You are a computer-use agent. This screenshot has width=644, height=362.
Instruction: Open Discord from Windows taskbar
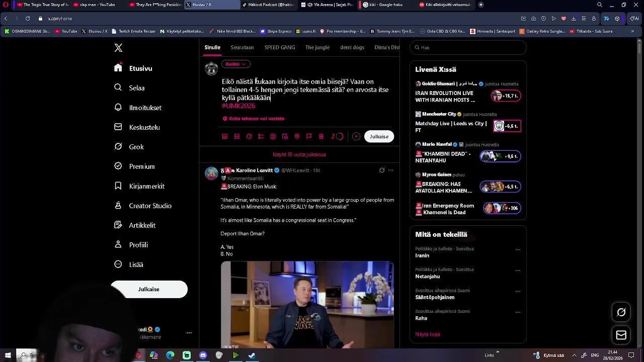coord(203,355)
